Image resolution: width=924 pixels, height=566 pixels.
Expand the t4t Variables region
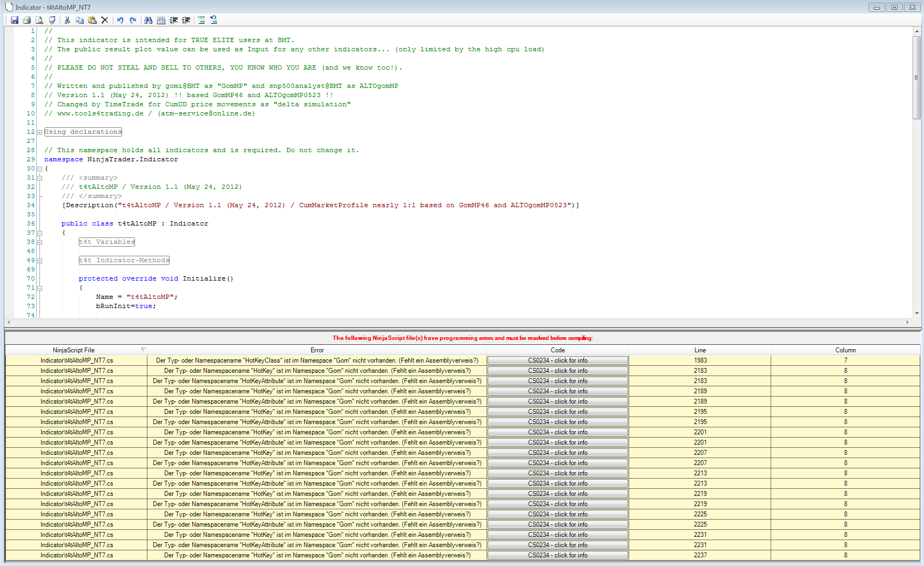(x=39, y=242)
